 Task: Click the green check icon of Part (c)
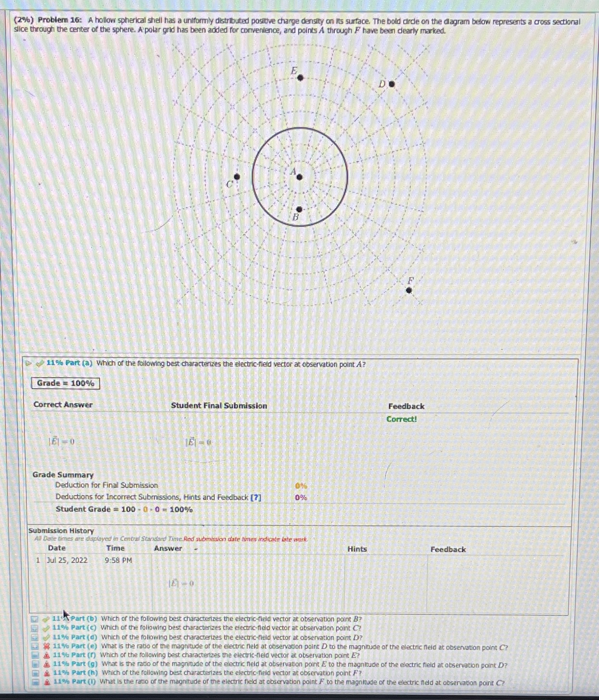coord(46,628)
